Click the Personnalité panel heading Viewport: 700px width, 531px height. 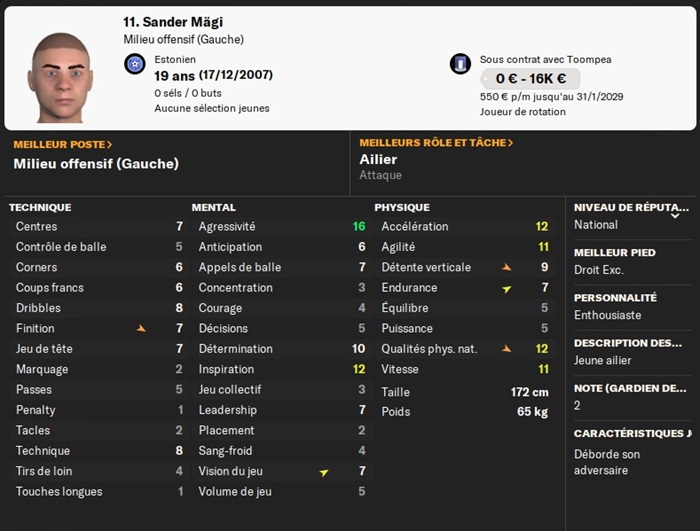click(x=615, y=297)
